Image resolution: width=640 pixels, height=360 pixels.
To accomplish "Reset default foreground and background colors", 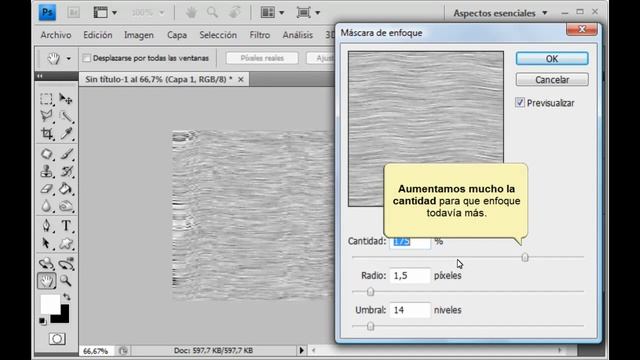I will tap(42, 321).
